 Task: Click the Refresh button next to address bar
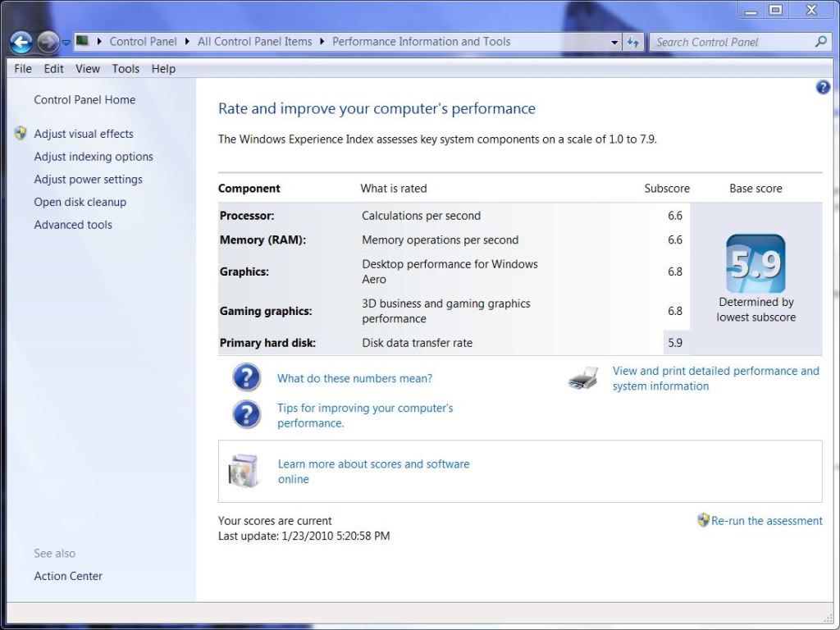tap(632, 43)
